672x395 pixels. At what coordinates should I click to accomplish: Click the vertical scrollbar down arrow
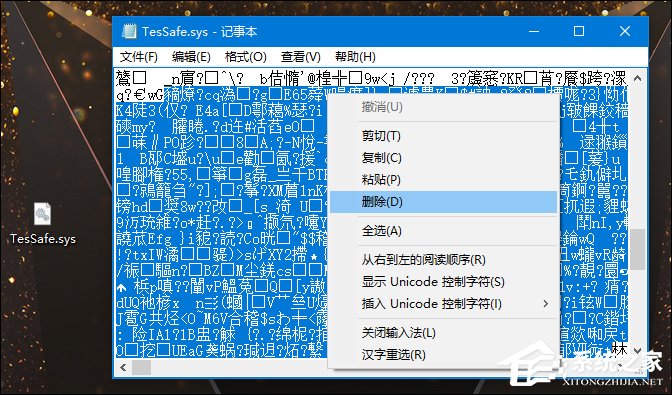[637, 351]
